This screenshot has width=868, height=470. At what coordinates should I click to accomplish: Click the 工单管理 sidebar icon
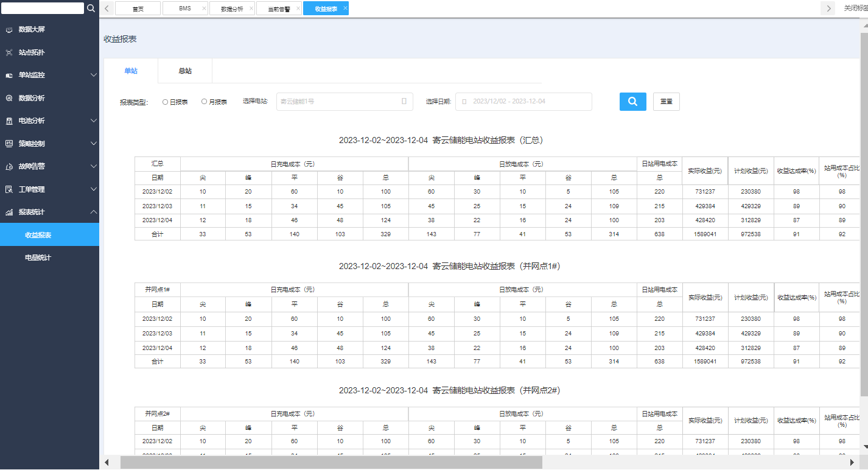pyautogui.click(x=9, y=189)
